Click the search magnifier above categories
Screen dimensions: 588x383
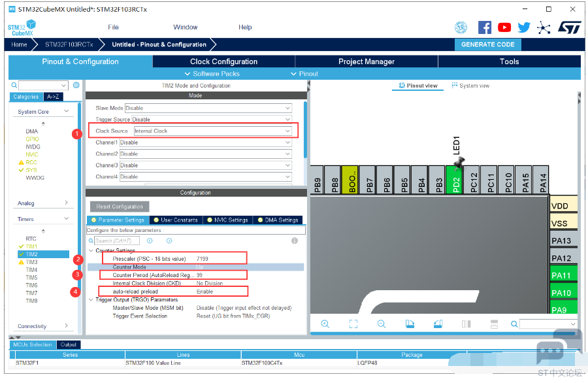(x=14, y=85)
